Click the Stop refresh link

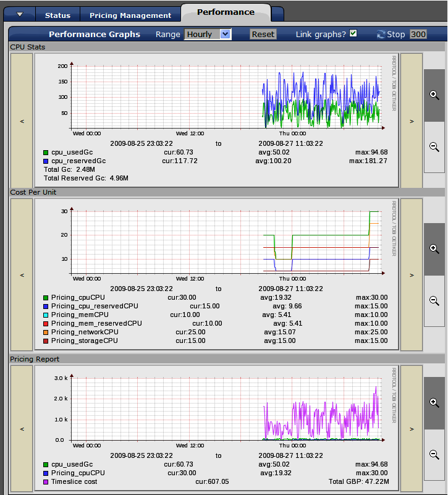click(396, 35)
